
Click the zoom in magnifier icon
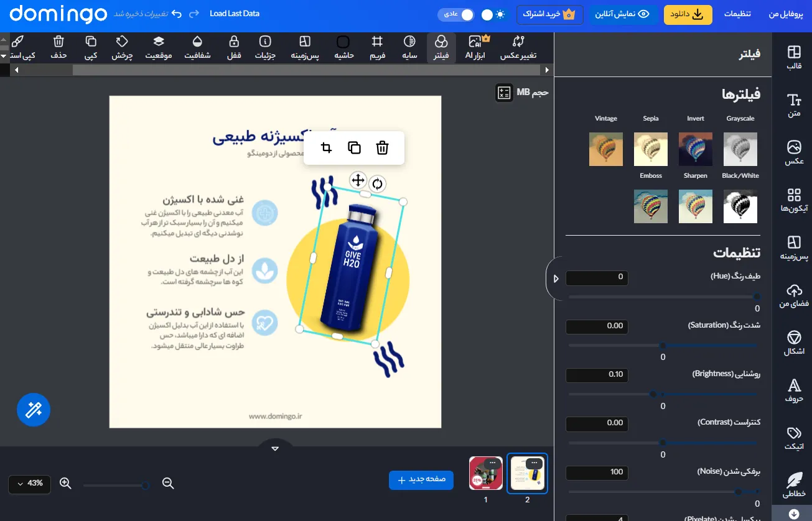pos(65,483)
